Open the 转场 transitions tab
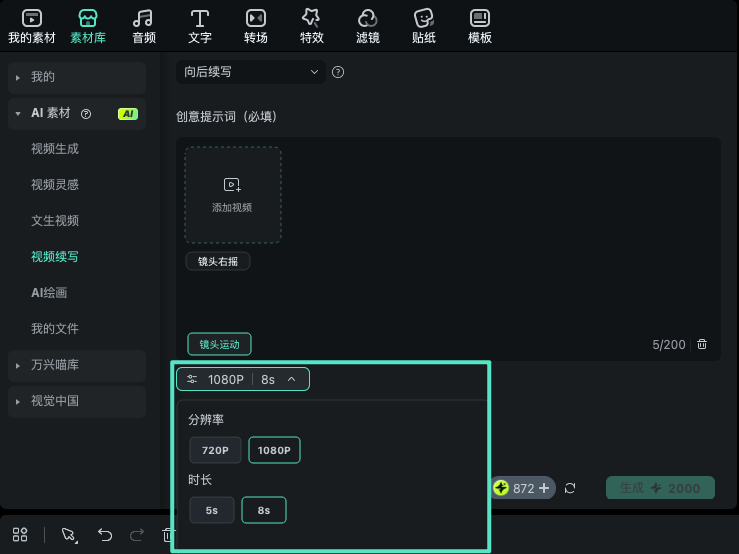 point(255,27)
